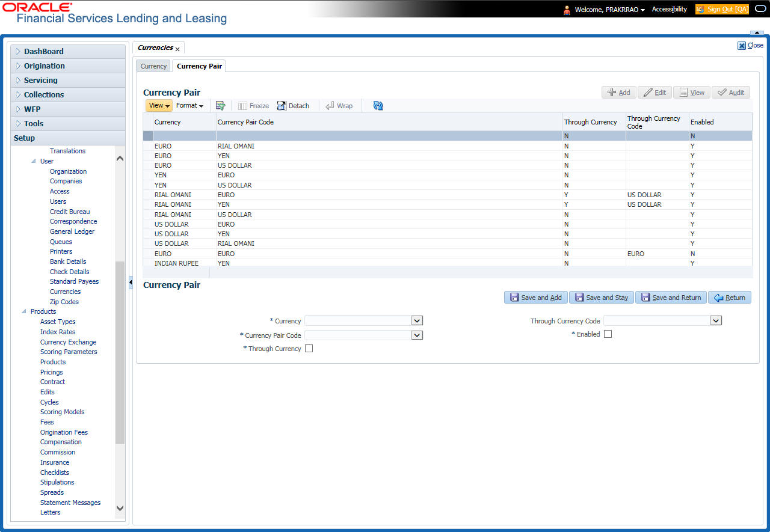
Task: Click the Accessibility link
Action: coord(670,10)
